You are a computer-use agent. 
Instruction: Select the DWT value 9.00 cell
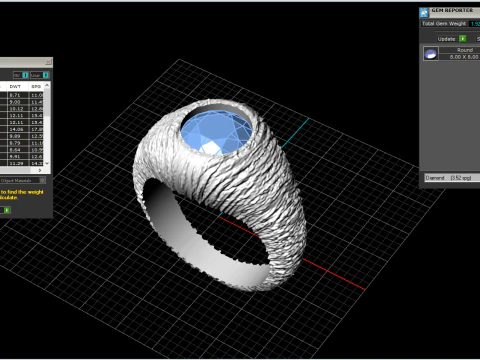coord(18,102)
